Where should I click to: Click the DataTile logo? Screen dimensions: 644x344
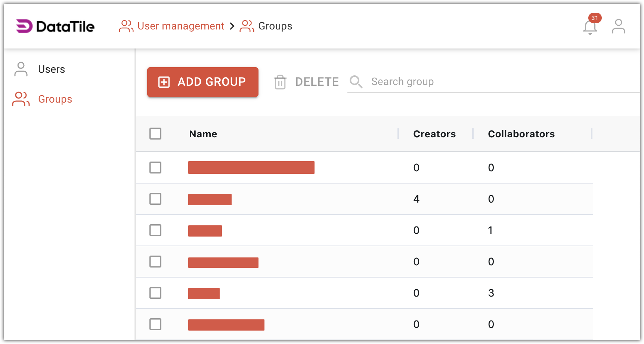(x=55, y=26)
